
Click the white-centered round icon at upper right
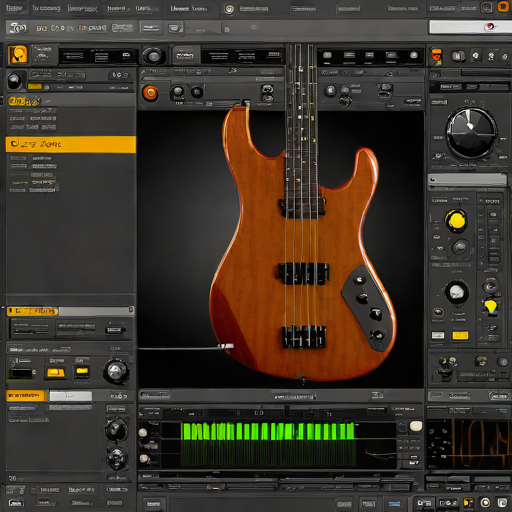point(476,56)
